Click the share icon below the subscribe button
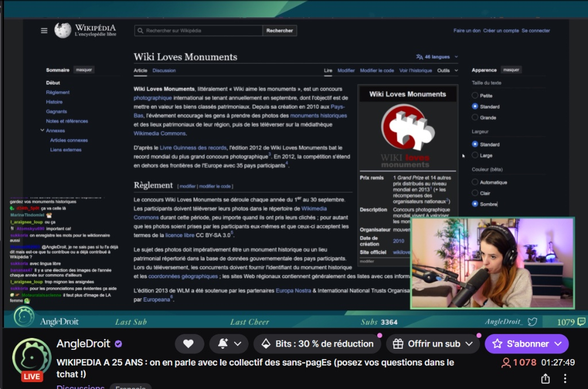This screenshot has width=588, height=389. pos(546,379)
